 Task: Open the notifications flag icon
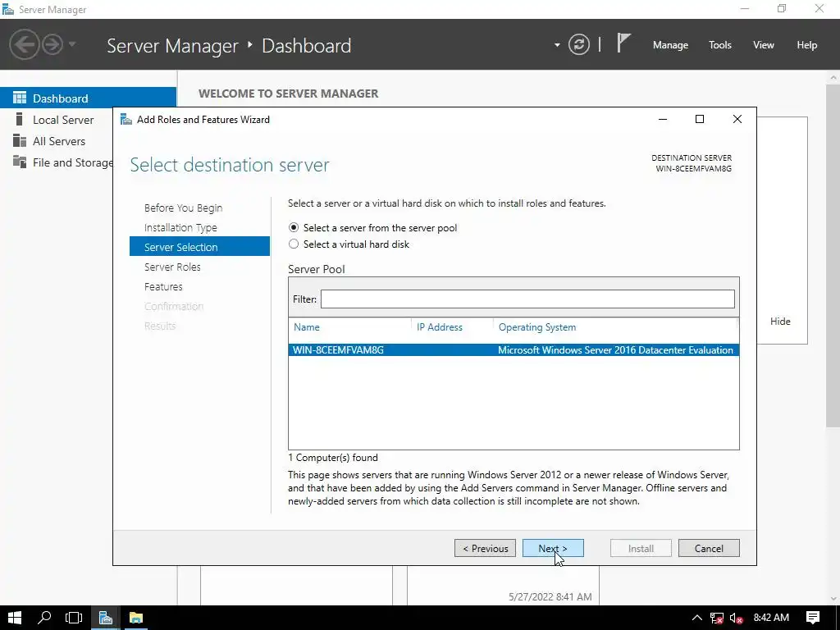click(623, 43)
